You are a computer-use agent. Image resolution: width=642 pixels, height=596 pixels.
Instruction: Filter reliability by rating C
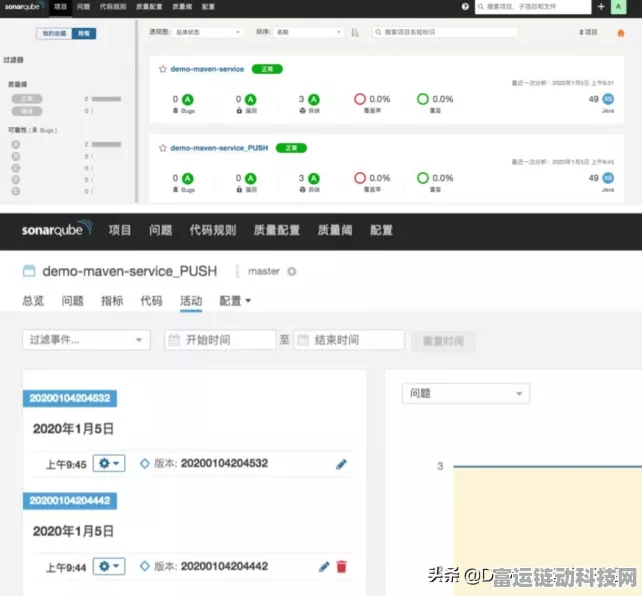pos(16,168)
